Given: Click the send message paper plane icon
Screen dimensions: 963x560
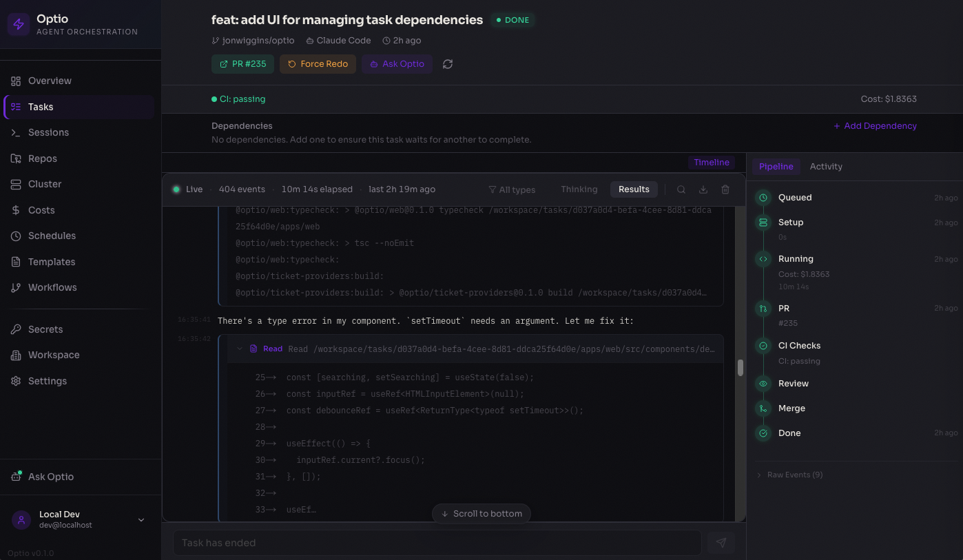Looking at the screenshot, I should [x=721, y=542].
